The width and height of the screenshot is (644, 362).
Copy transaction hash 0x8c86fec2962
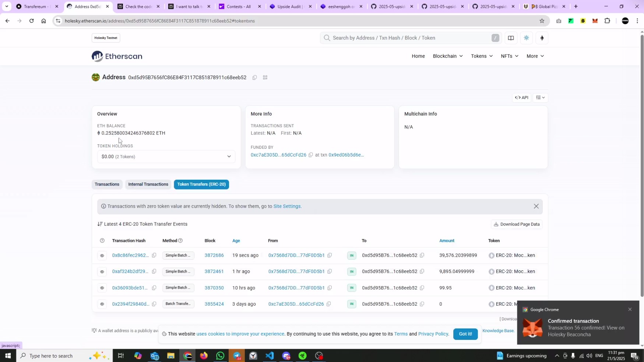(x=154, y=255)
